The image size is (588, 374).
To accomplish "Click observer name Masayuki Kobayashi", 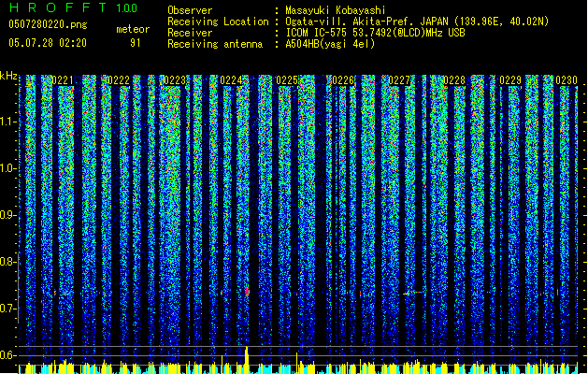I will [335, 10].
